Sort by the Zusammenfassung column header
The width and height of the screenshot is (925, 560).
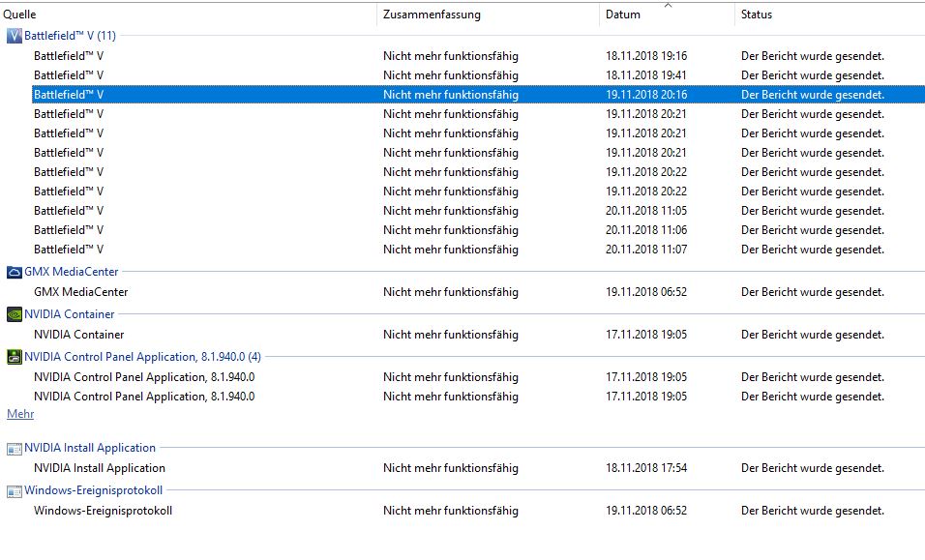489,15
